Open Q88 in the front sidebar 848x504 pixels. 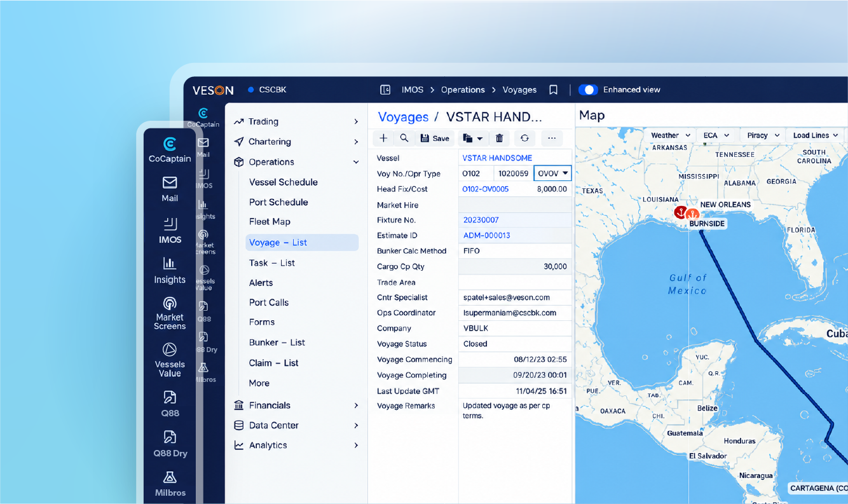pos(170,404)
